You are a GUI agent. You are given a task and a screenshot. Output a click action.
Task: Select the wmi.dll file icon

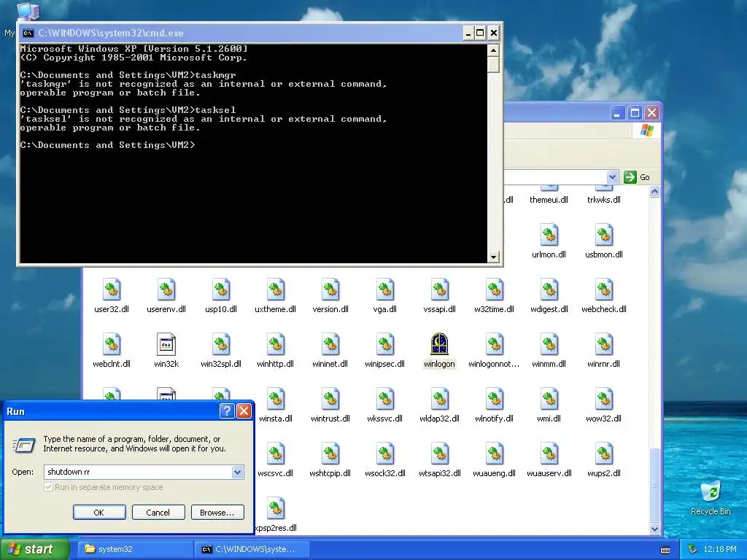[x=549, y=400]
